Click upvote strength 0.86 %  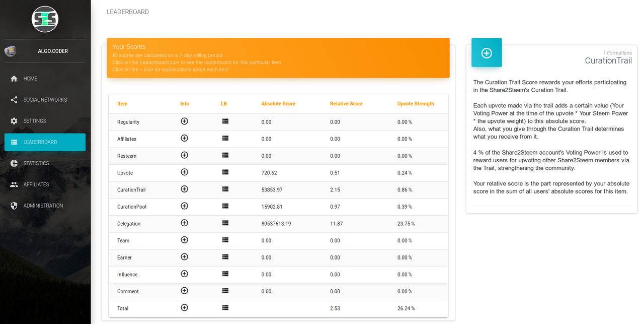[405, 190]
